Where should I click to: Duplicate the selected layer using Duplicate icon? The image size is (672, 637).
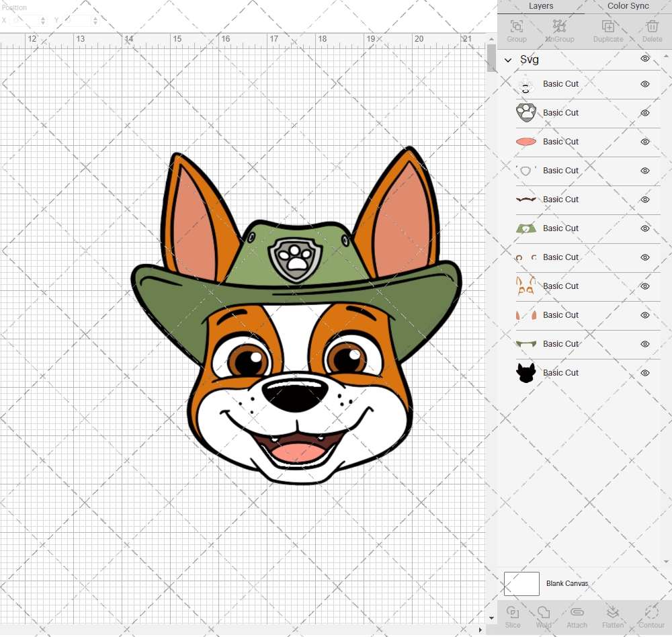pyautogui.click(x=608, y=27)
